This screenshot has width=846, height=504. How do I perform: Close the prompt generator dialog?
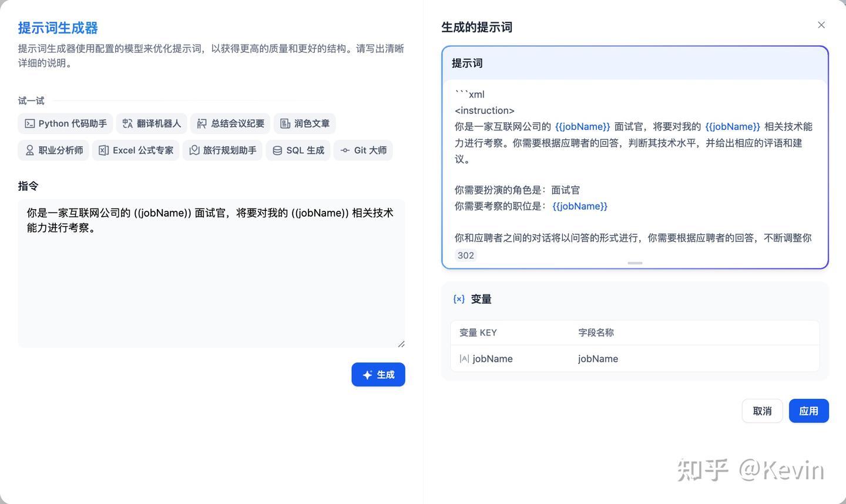tap(821, 25)
